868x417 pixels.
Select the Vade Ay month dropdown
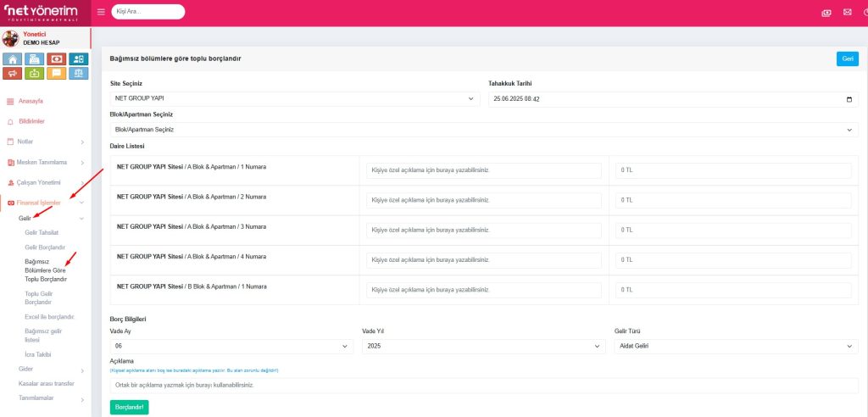click(x=231, y=346)
